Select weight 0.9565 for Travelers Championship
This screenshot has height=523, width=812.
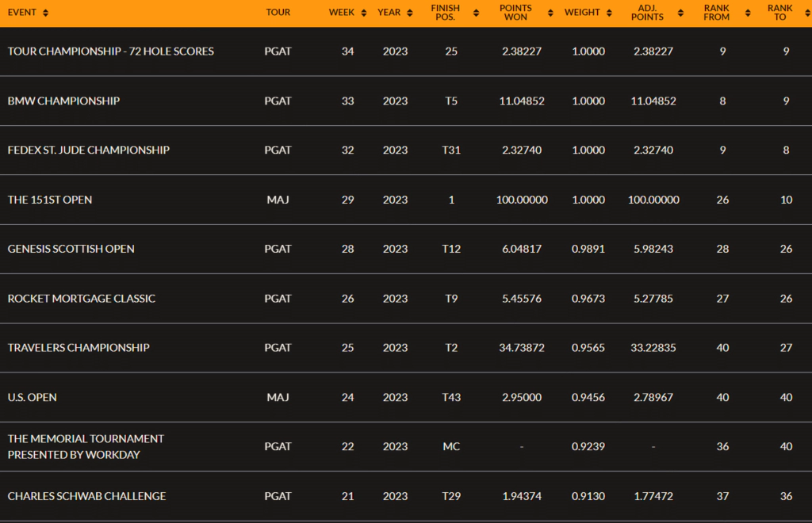tap(588, 348)
